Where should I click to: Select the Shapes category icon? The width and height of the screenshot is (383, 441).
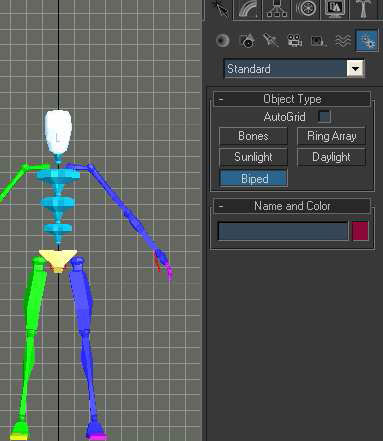click(247, 41)
